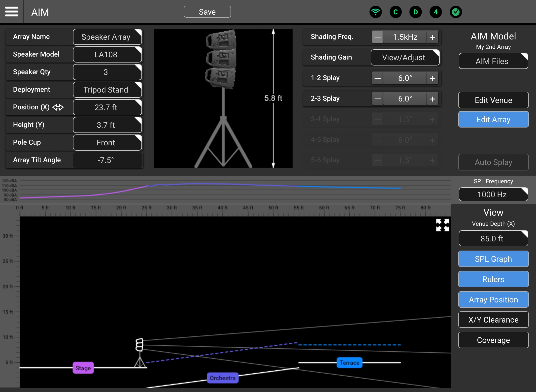Increase Shading Freq with plus button
The width and height of the screenshot is (536, 392).
[x=432, y=37]
